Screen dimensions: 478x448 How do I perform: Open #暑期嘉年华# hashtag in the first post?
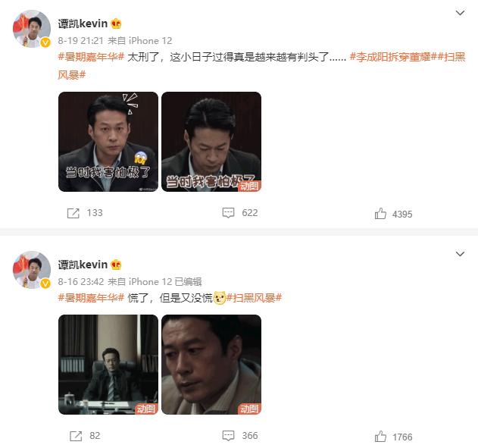(x=91, y=57)
